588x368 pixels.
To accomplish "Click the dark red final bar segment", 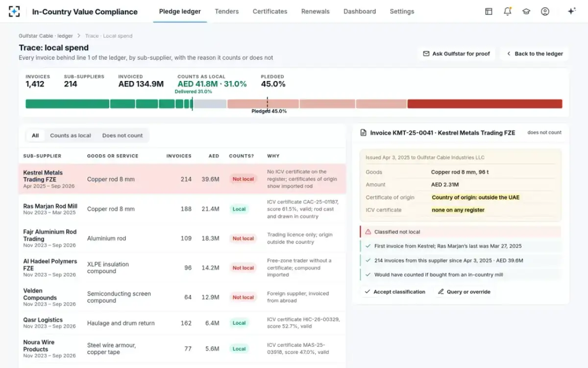I will pyautogui.click(x=485, y=104).
